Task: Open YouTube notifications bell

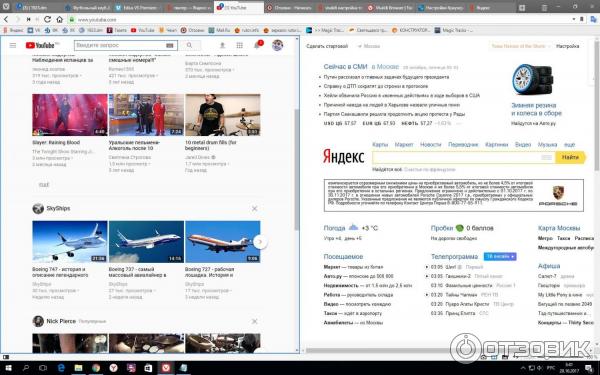Action: pyautogui.click(x=257, y=45)
